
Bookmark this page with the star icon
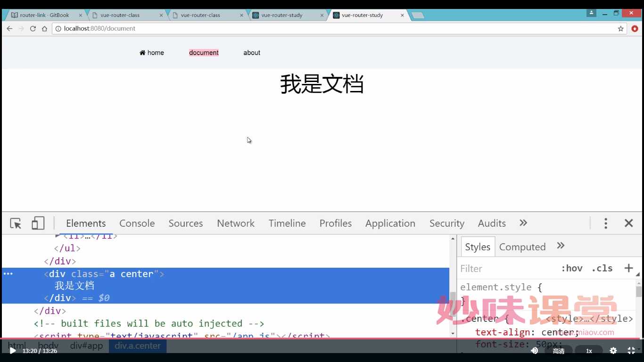(x=621, y=29)
